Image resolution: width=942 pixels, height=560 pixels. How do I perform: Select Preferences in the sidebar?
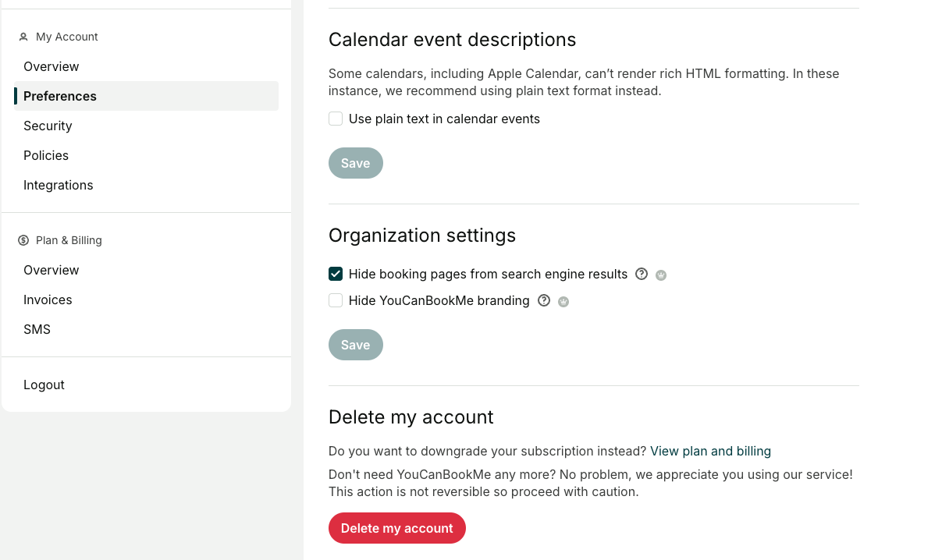[146, 96]
